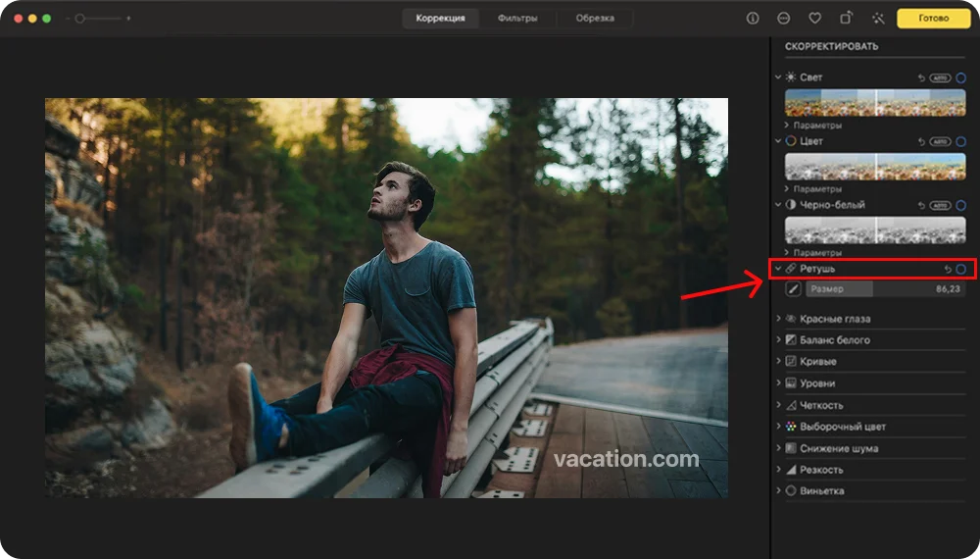Click the magic wand Auto Enhance icon
This screenshot has height=559, width=980.
tap(877, 19)
